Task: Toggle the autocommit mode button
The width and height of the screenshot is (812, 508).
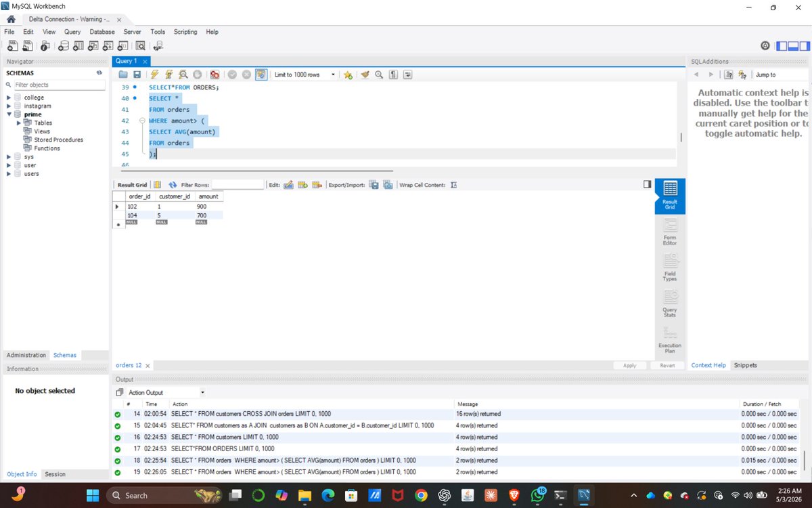Action: (x=261, y=75)
